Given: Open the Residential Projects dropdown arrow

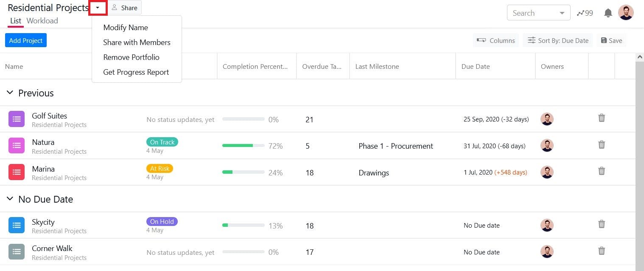Looking at the screenshot, I should 98,8.
